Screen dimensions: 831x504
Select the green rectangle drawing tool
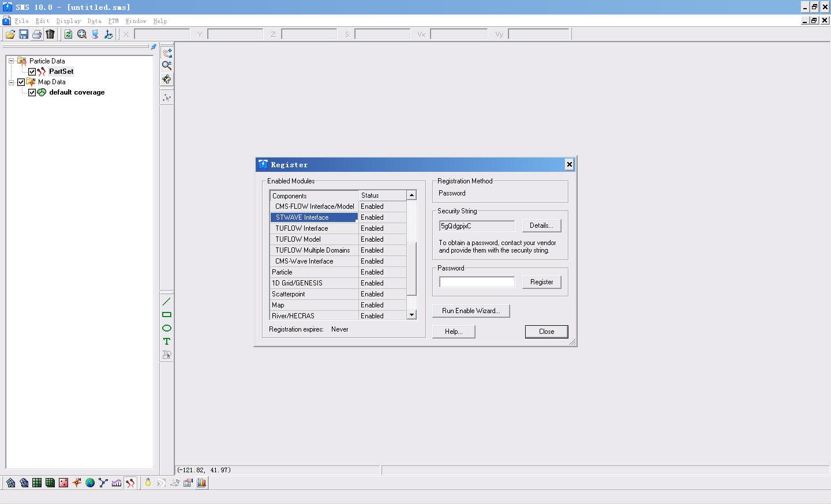[167, 315]
